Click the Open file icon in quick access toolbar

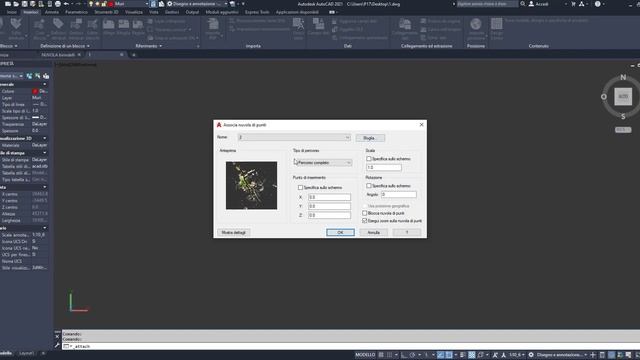pos(16,4)
